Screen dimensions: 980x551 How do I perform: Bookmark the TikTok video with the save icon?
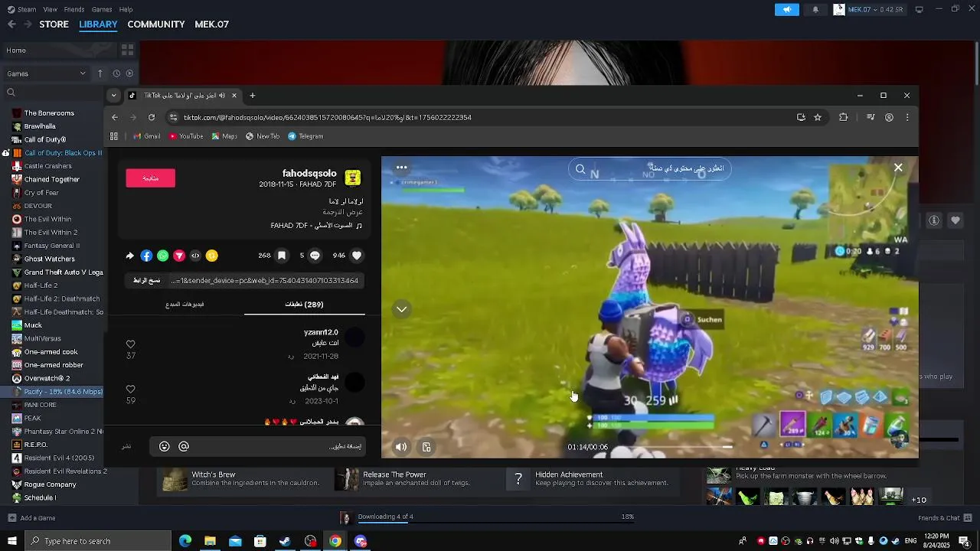point(282,256)
